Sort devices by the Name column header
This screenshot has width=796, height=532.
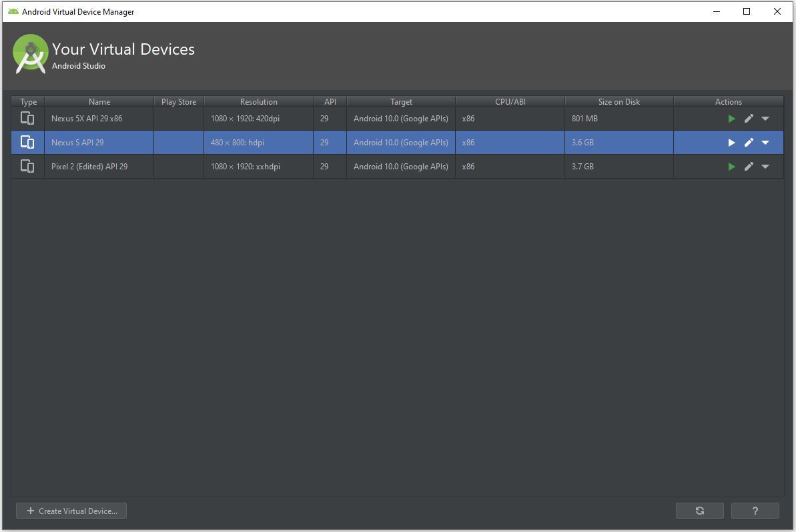[x=99, y=102]
